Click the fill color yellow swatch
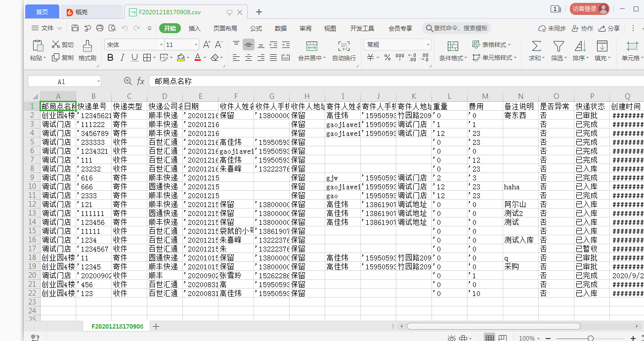 (180, 58)
